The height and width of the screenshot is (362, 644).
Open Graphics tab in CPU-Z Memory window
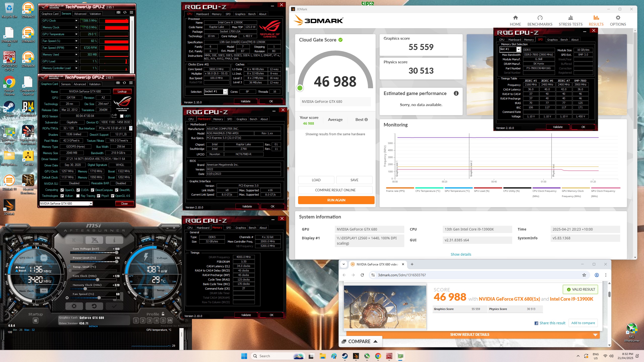click(241, 228)
